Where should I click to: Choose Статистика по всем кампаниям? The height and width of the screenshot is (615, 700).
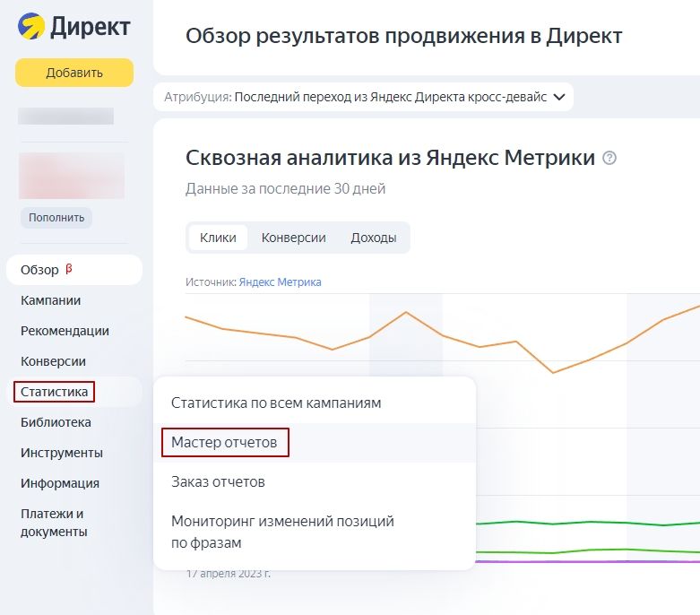(276, 403)
